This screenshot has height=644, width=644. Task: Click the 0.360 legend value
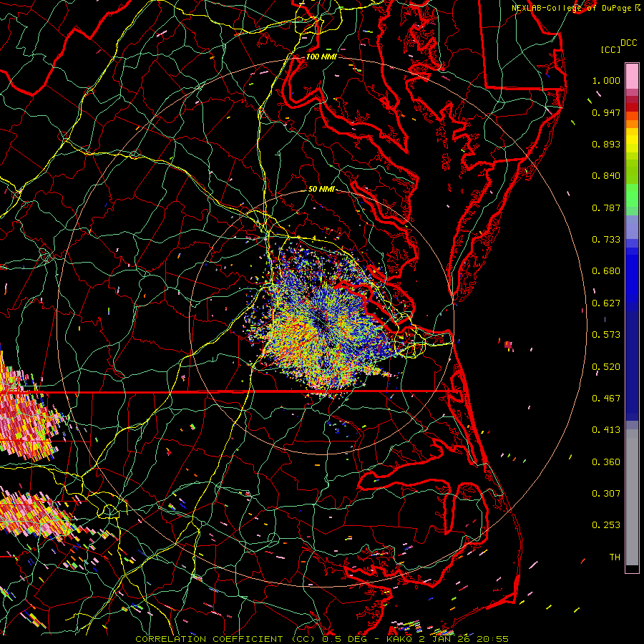coord(606,462)
